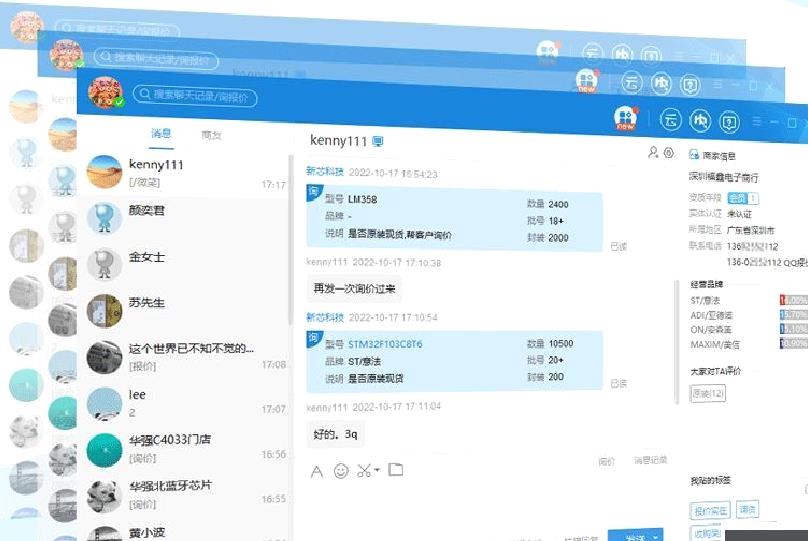Click the 原装(12) review tag
The image size is (808, 541).
point(708,393)
